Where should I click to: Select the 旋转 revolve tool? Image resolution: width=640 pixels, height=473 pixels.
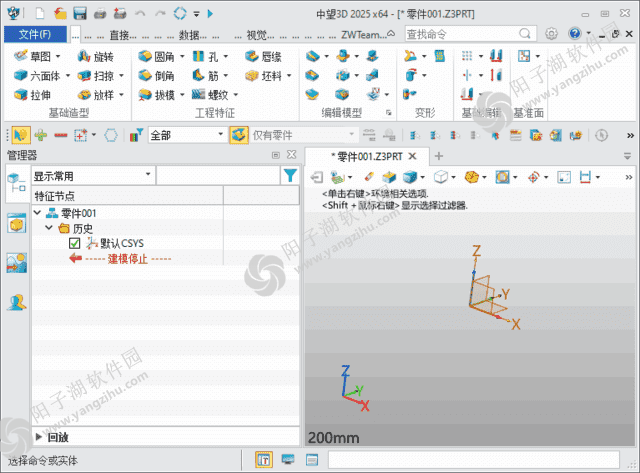click(96, 56)
